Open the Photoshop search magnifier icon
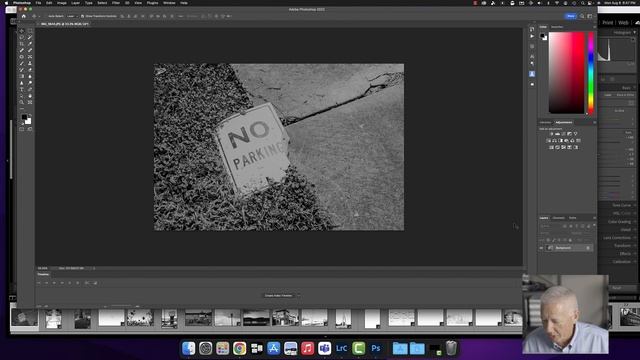The height and width of the screenshot is (360, 640). point(582,16)
